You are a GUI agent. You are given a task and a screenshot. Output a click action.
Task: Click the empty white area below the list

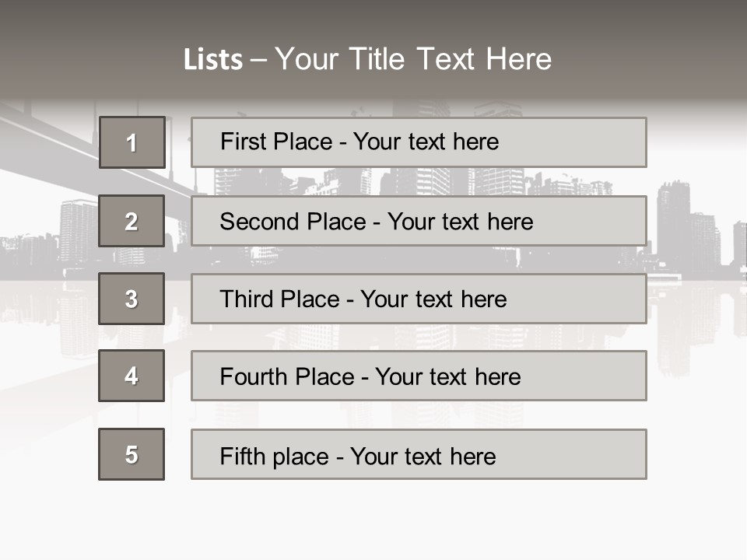click(373, 521)
